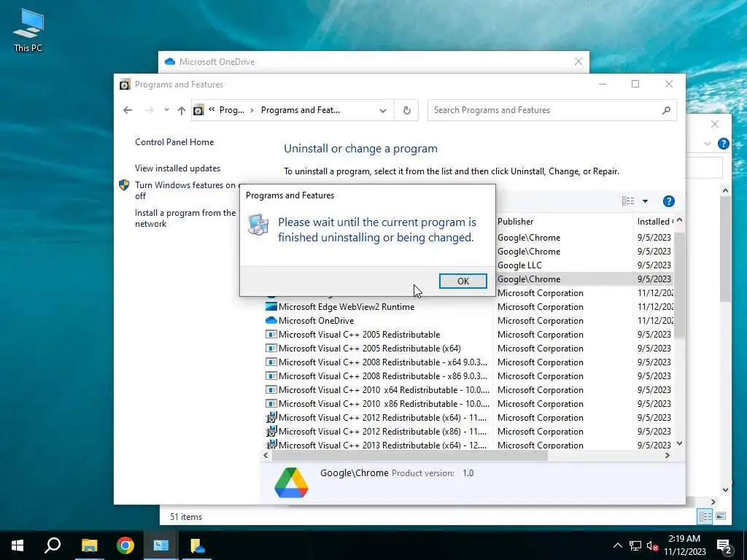
Task: Expand the address bar history dropdown
Action: coord(382,111)
